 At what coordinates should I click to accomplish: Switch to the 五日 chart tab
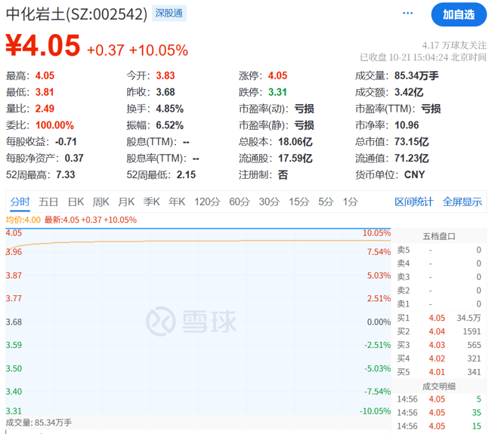pos(48,202)
